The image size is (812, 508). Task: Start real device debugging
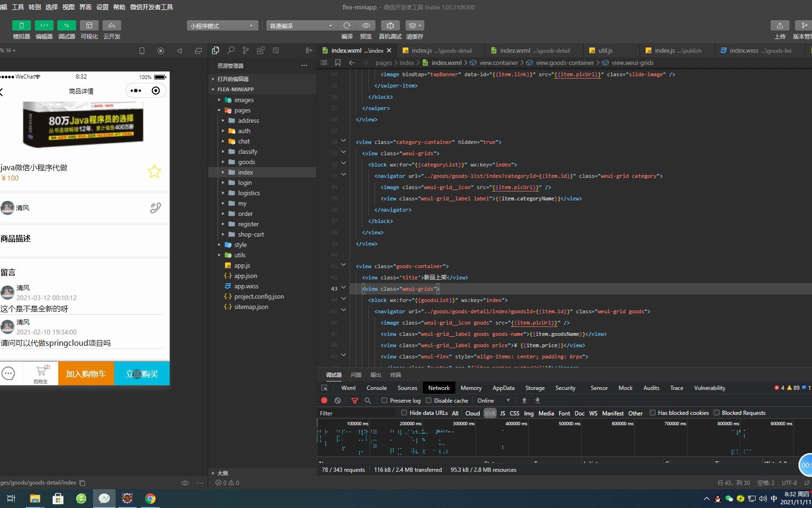coord(390,25)
